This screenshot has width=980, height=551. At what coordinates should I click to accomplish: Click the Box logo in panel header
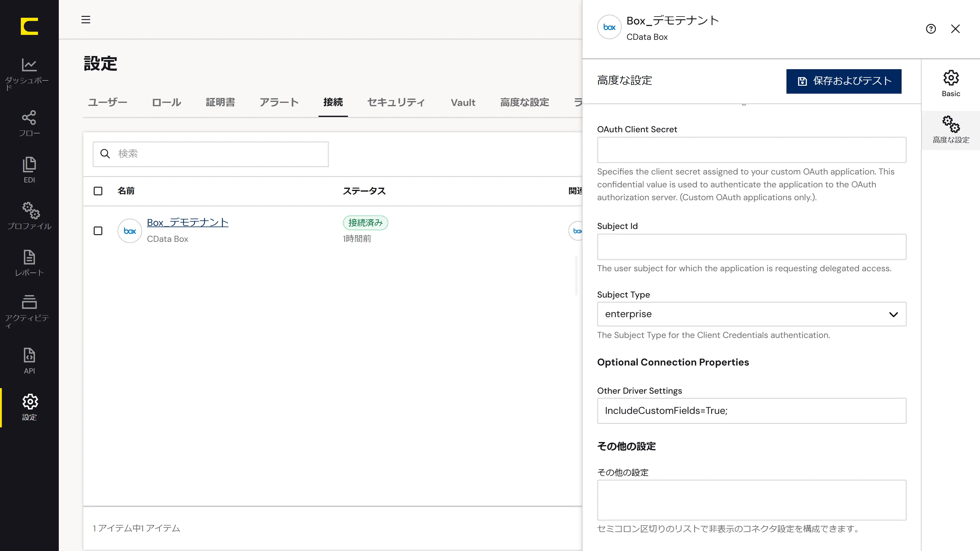[609, 27]
